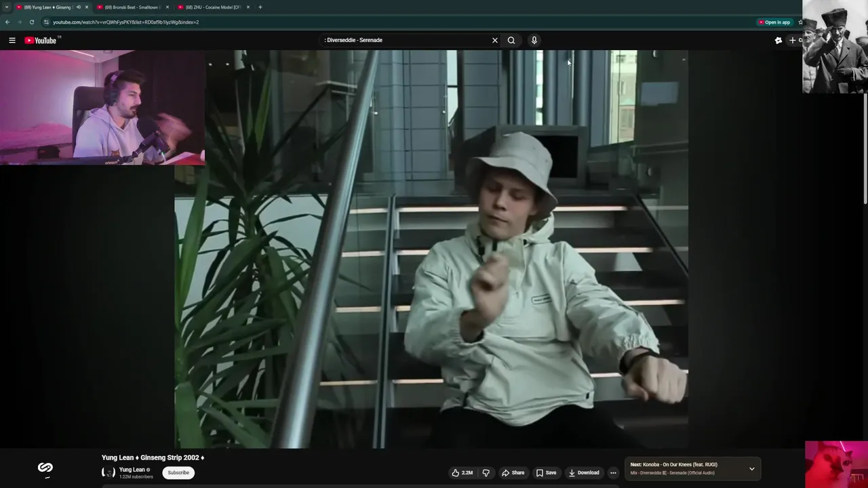Open the Ask AI sparkle icon in header
Screen dimensions: 868x488
778,41
